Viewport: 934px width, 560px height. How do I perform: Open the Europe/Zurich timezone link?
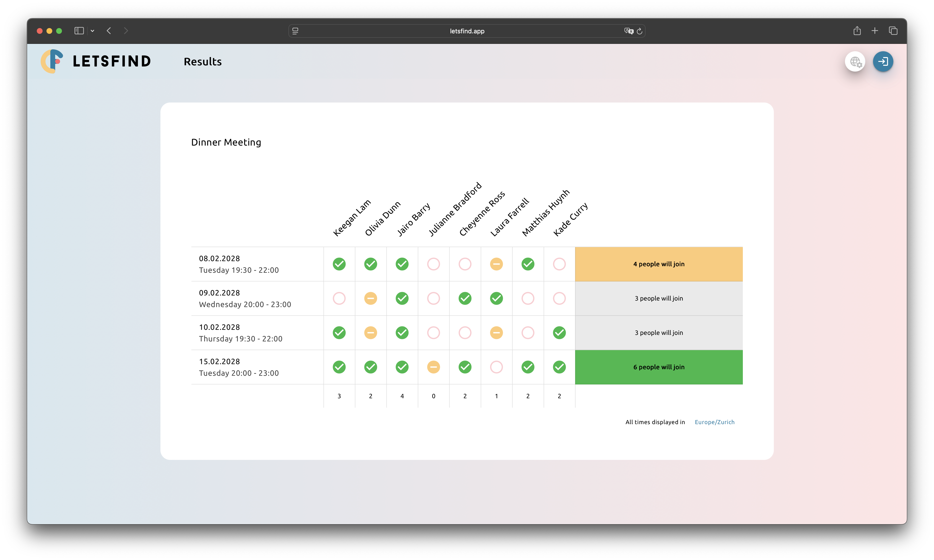click(714, 422)
